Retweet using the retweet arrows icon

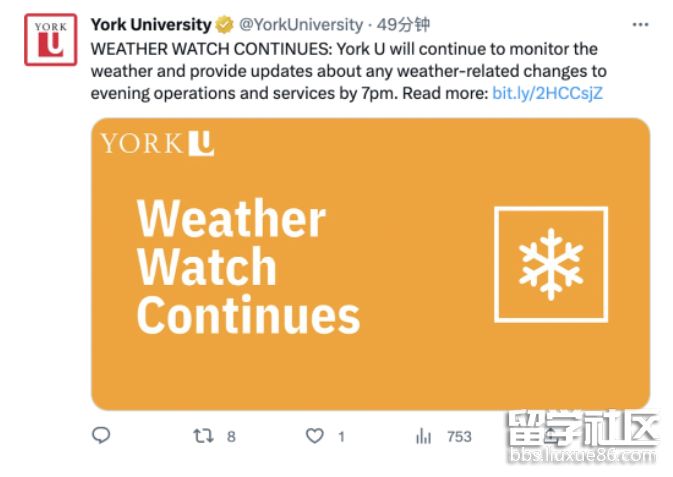click(x=203, y=436)
